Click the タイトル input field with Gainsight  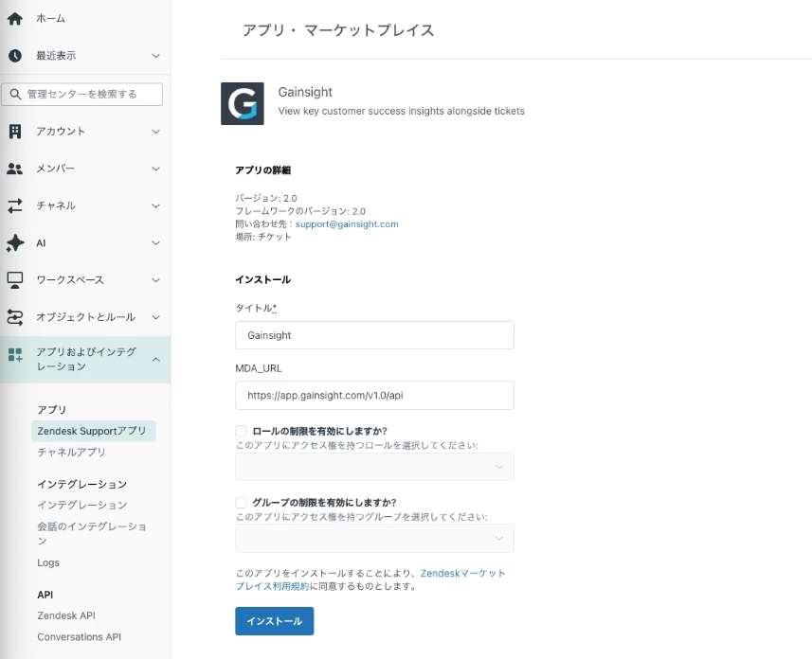tap(374, 335)
